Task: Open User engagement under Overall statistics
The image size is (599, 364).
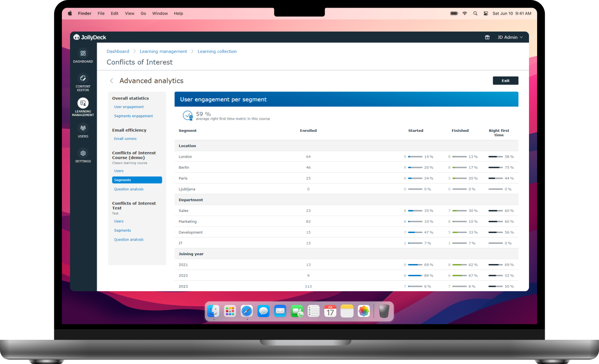Action: 129,107
